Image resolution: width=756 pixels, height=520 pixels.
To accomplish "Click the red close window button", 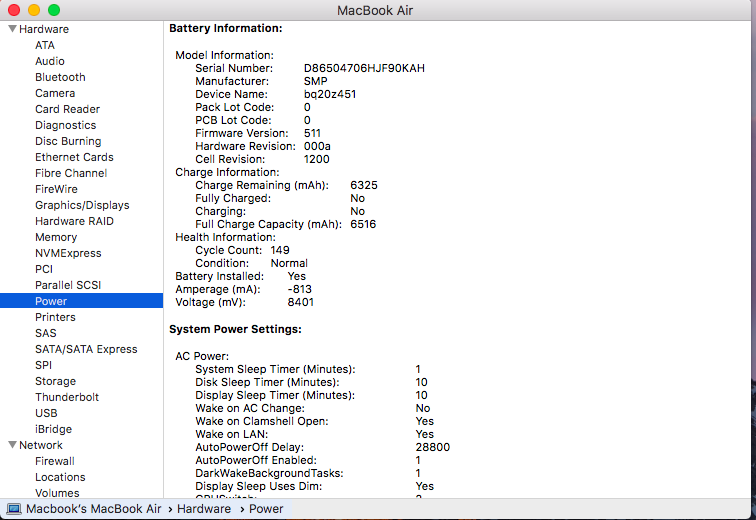I will point(13,10).
